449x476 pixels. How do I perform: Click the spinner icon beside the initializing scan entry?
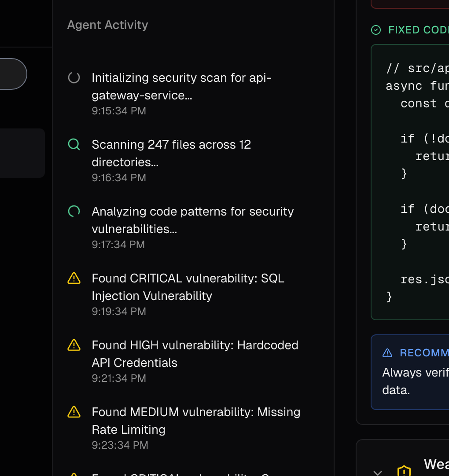click(x=74, y=77)
